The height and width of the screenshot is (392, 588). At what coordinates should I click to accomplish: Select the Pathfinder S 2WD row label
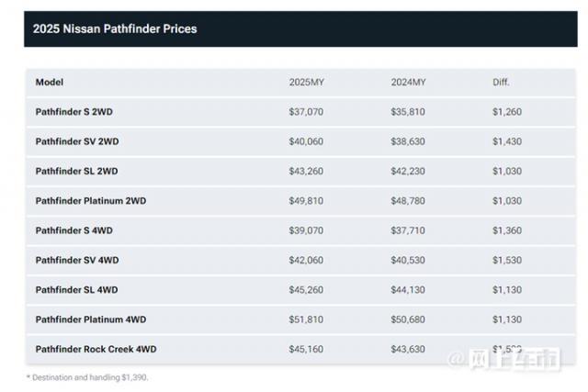click(x=73, y=112)
